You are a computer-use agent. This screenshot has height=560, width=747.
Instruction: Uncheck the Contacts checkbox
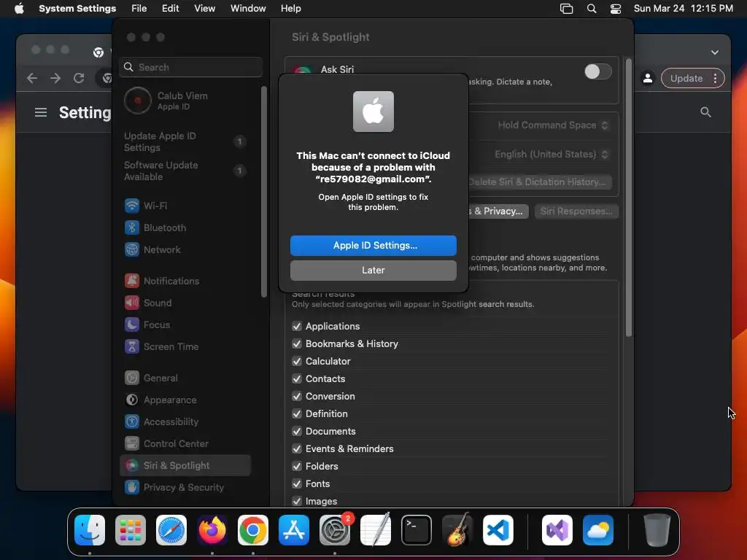pos(297,378)
